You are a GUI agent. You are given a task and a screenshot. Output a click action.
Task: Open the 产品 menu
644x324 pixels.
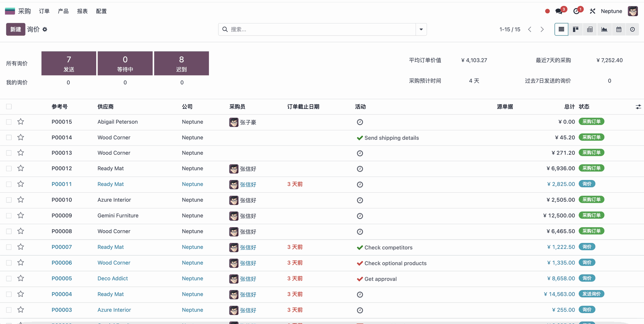[x=63, y=11]
